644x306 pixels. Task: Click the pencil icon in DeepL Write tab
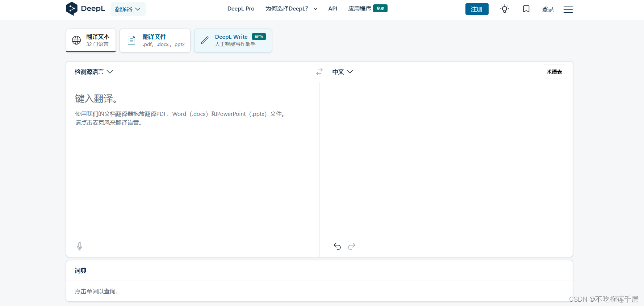205,40
